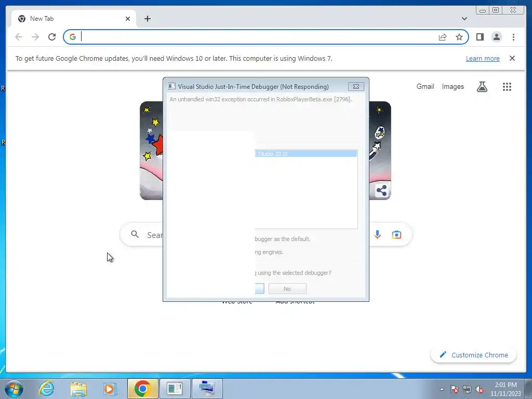The width and height of the screenshot is (532, 399).
Task: Expand the tab search dropdown chevron
Action: coord(464,19)
